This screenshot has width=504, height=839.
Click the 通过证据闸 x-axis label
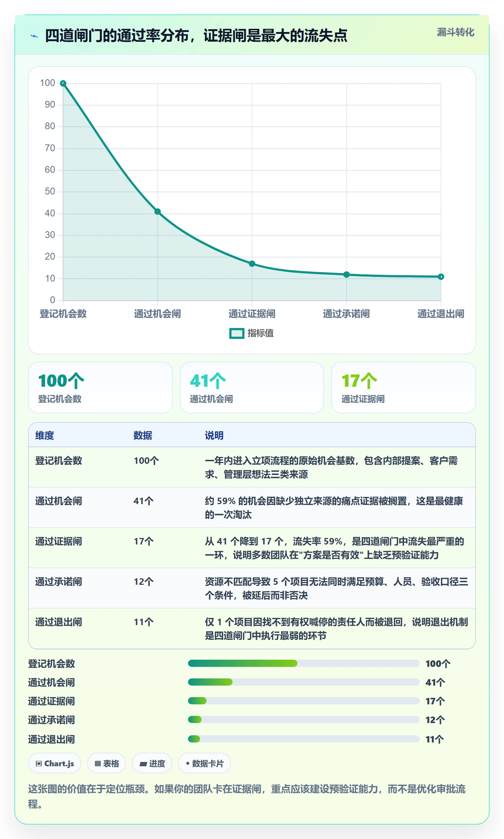pos(252,314)
